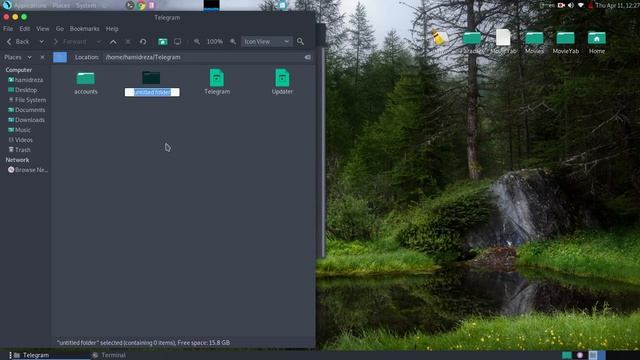Screen dimensions: 640x360
Task: Launch Chrome from the top panel
Action: (x=141, y=5)
